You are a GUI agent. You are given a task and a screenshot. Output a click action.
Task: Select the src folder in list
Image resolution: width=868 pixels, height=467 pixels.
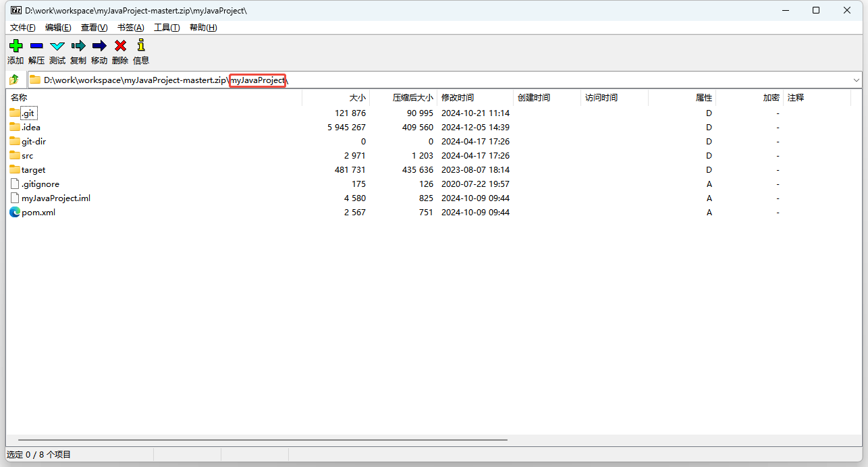[x=27, y=156]
